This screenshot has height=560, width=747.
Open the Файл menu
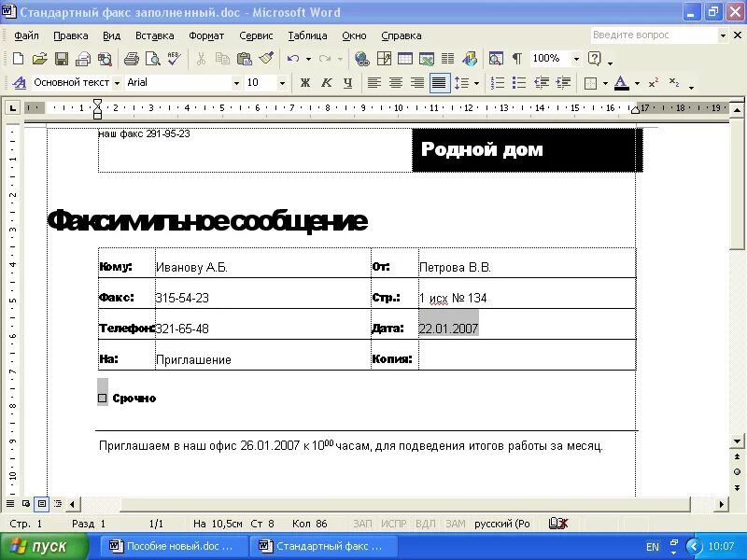point(26,35)
